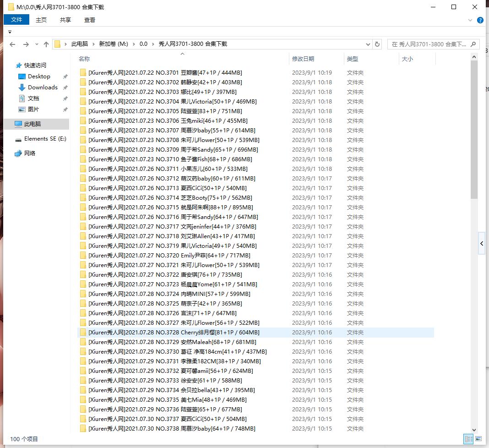Sort by the 类型 column header
489x448 pixels.
(x=371, y=59)
